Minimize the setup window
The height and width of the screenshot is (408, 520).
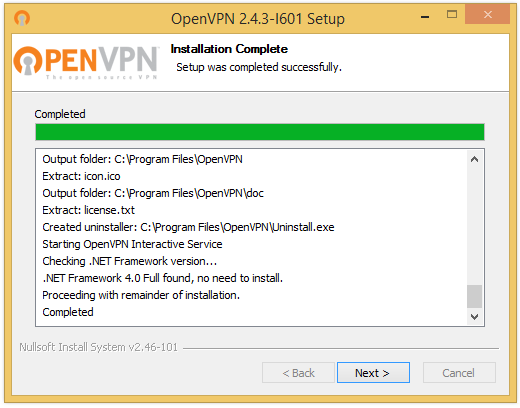tap(425, 15)
